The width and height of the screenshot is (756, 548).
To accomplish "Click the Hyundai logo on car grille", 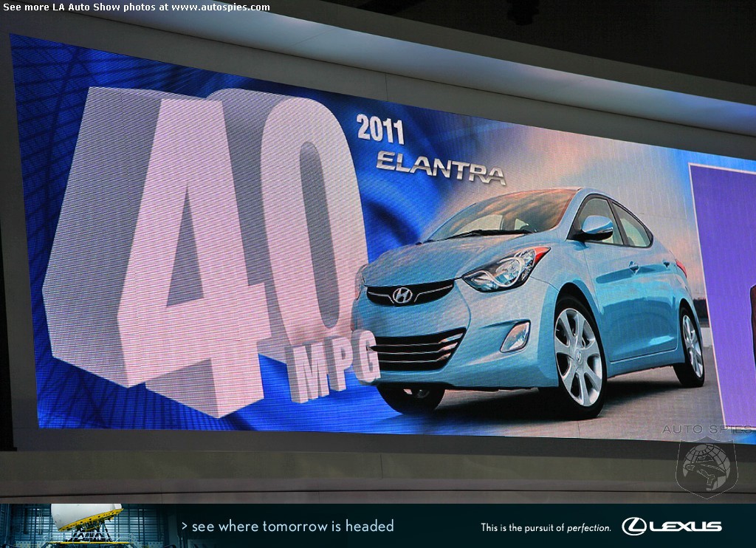I will coord(402,295).
